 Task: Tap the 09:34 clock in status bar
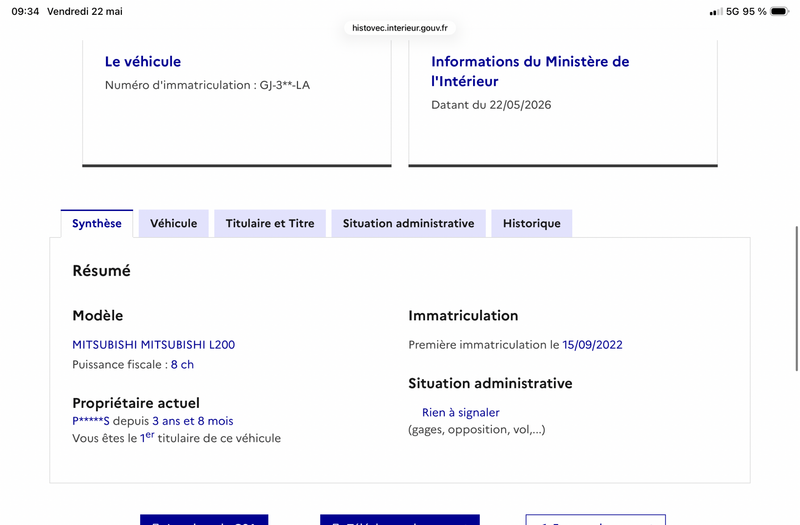click(x=25, y=11)
